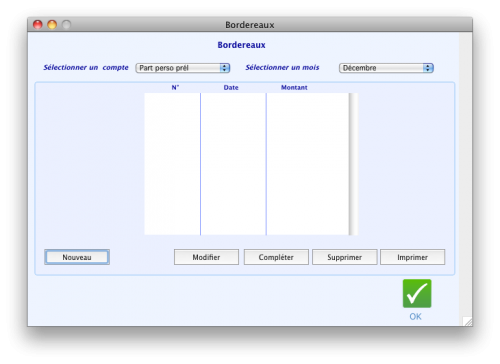This screenshot has height=364, width=500.
Task: Click the green checkmark OK icon
Action: (x=417, y=293)
